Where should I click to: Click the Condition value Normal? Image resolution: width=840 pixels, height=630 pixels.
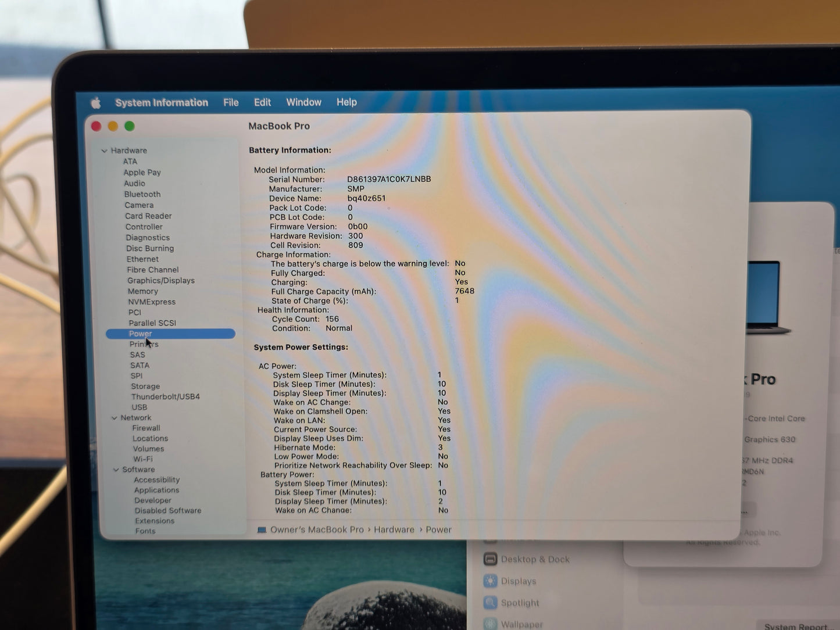point(339,328)
